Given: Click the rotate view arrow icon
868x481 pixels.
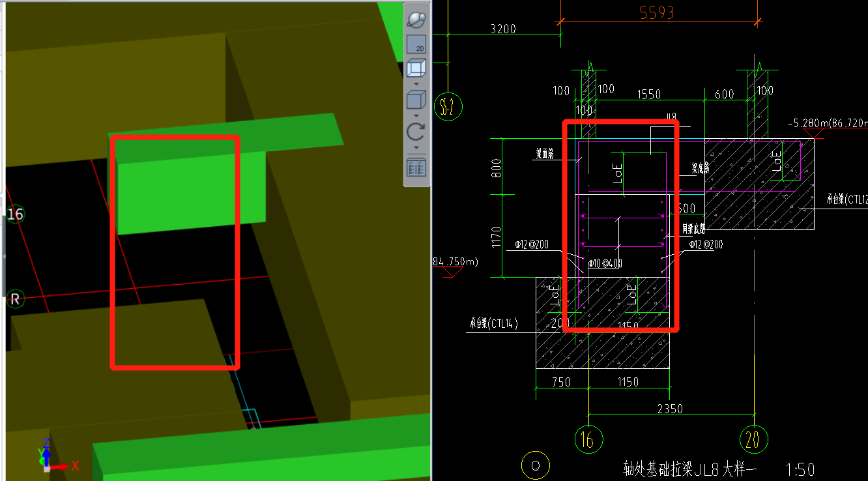Looking at the screenshot, I should (416, 132).
